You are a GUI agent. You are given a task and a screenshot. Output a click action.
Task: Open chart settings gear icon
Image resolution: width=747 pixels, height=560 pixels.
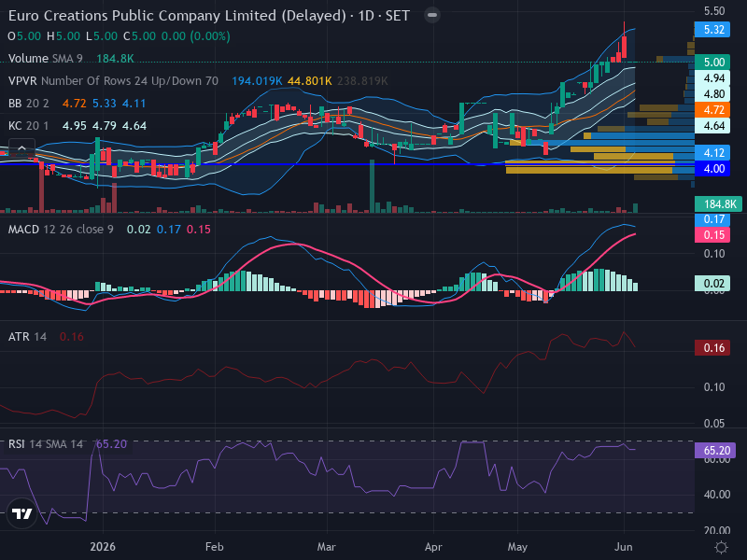click(x=721, y=547)
